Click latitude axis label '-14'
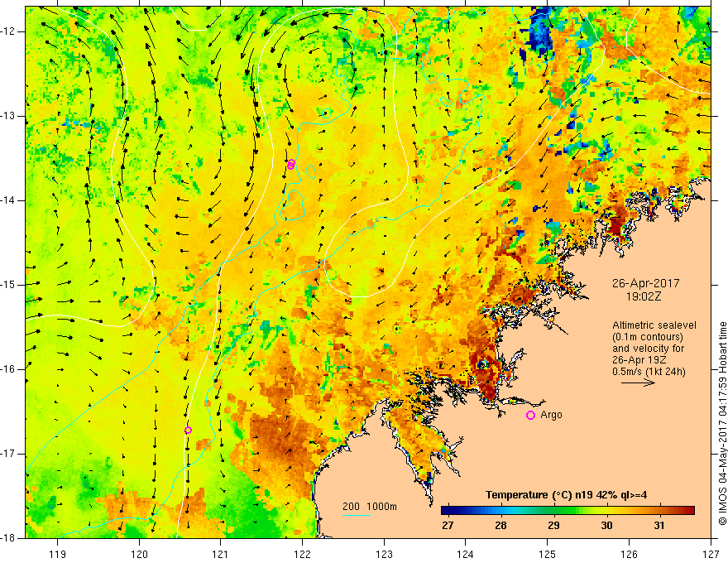This screenshot has width=728, height=563. [9, 200]
